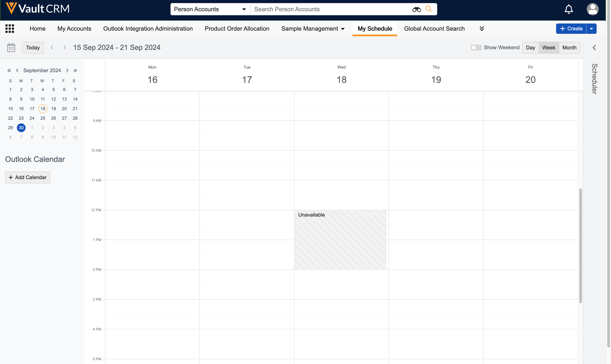
Task: Switch to Month view
Action: (x=569, y=48)
